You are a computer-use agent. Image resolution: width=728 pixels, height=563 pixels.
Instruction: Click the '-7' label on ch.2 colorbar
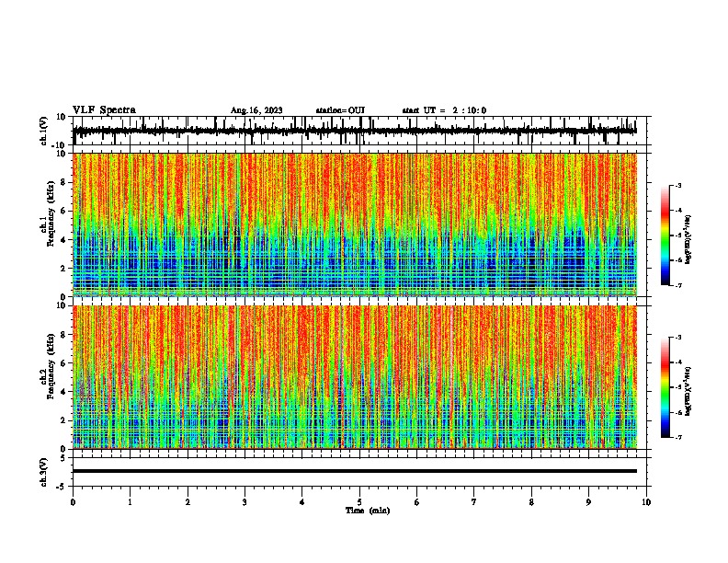click(x=677, y=438)
